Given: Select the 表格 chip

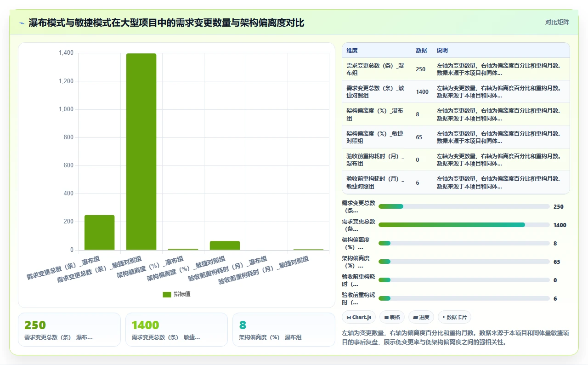Looking at the screenshot, I should [x=392, y=317].
